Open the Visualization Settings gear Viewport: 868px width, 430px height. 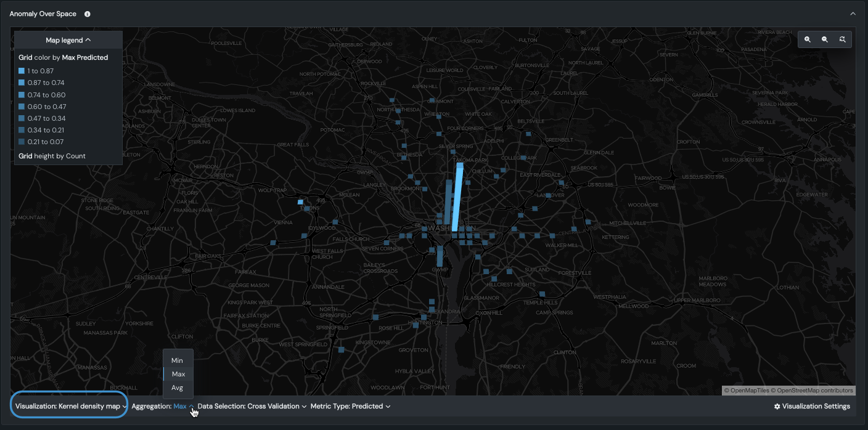(x=812, y=407)
